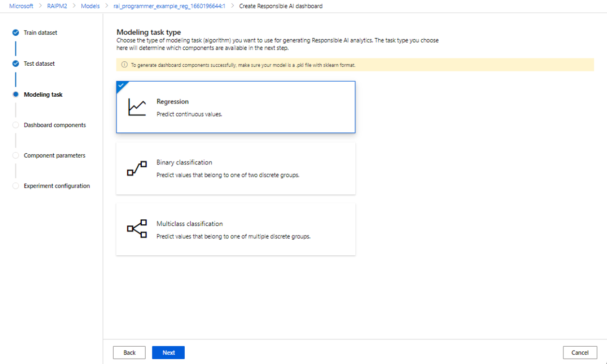The image size is (607, 364).
Task: Choose the Binary classification card
Action: point(236,168)
